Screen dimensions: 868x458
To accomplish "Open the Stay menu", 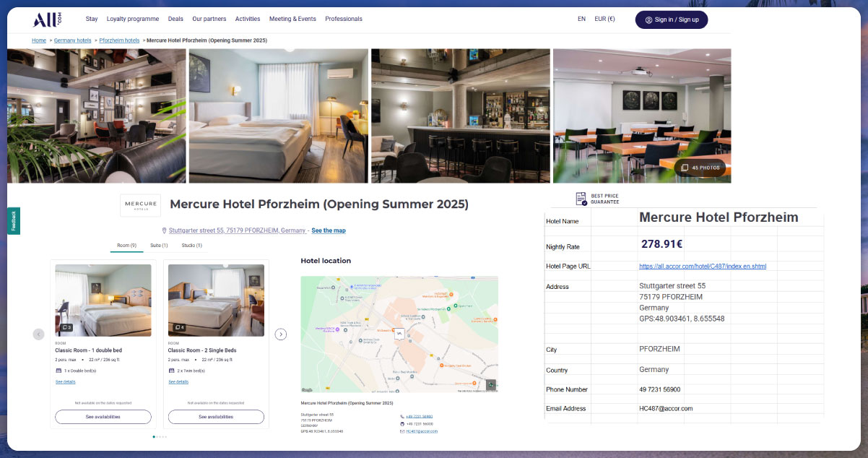I will [x=92, y=20].
